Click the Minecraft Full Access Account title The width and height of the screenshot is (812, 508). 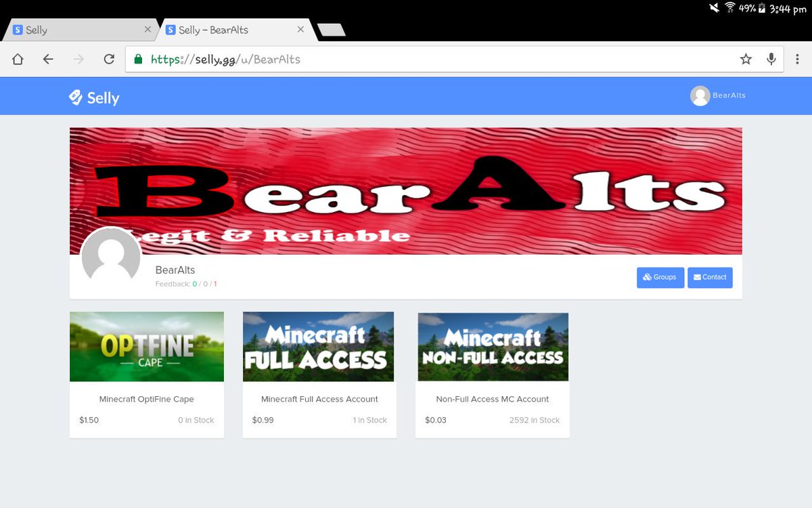pos(319,399)
